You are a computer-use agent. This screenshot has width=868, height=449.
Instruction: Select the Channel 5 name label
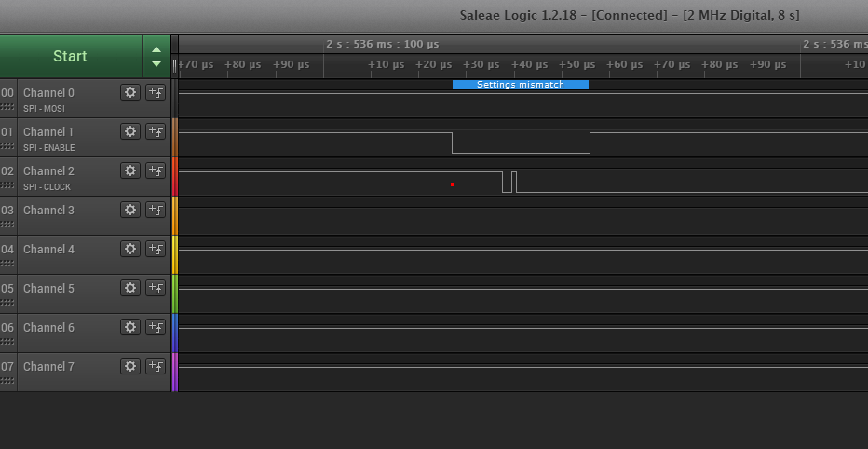click(48, 289)
